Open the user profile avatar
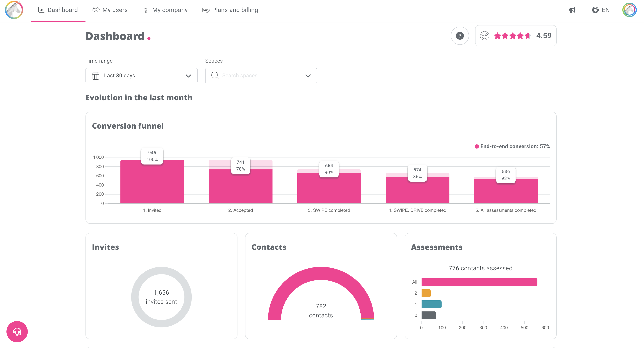This screenshot has width=644, height=348. click(x=629, y=10)
